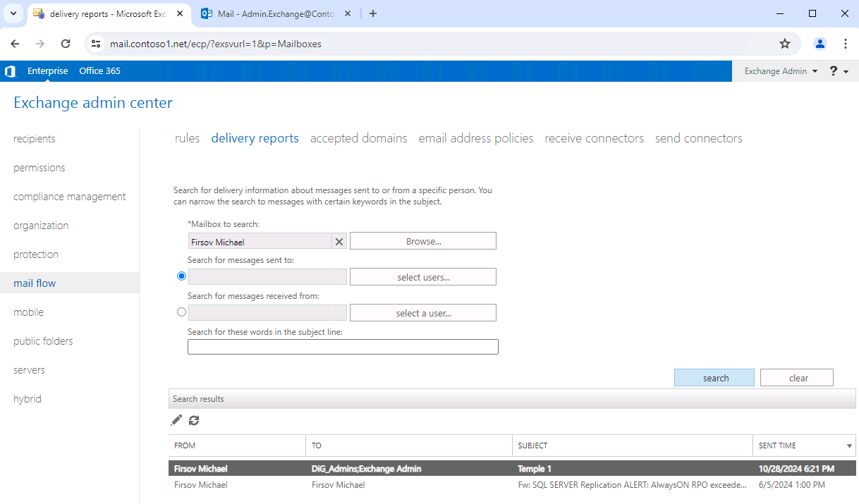Screen dimensions: 859x504
Task: Click the search button
Action: click(x=714, y=378)
